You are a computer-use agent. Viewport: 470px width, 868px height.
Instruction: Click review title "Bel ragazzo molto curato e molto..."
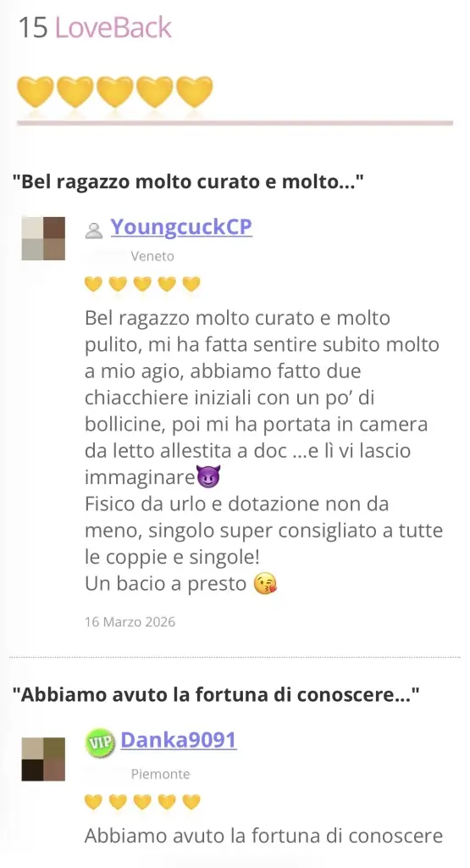tap(189, 181)
